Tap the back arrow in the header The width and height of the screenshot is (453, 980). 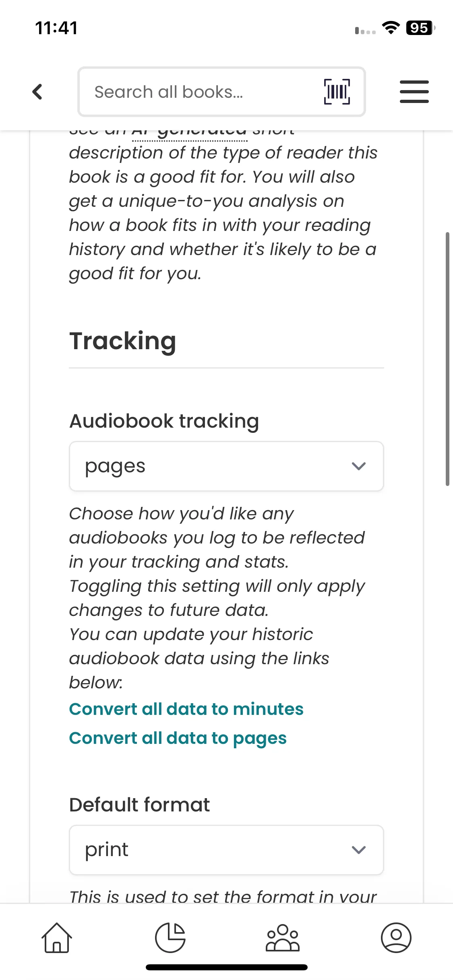pyautogui.click(x=37, y=92)
